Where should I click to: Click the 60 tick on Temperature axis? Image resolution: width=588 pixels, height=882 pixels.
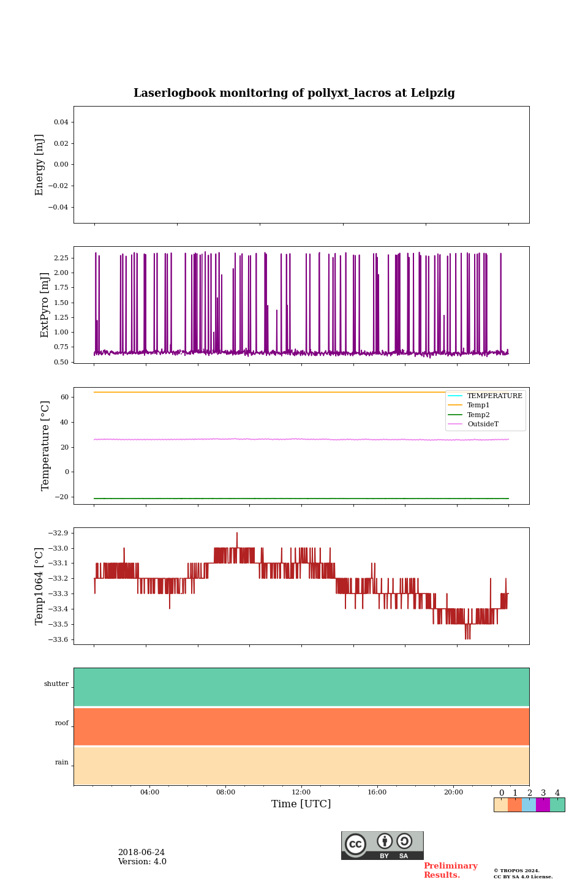tap(65, 397)
